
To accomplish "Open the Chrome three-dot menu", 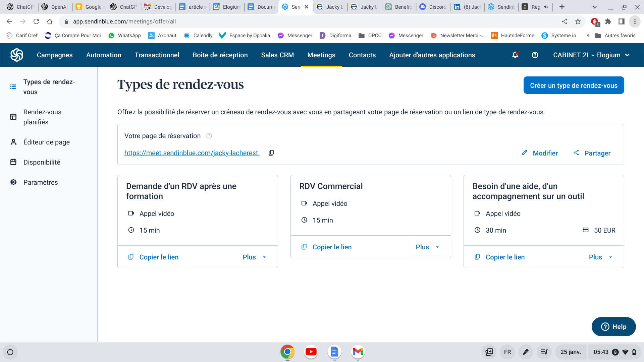I will (635, 21).
